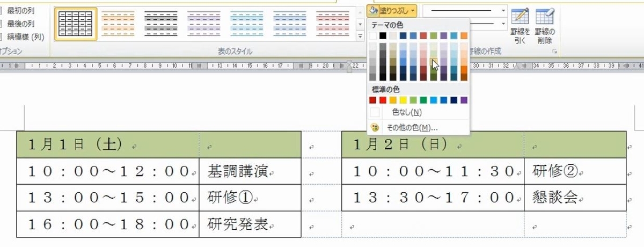Click the 研修② cell
Image resolution: width=644 pixels, height=247 pixels.
tap(575, 171)
